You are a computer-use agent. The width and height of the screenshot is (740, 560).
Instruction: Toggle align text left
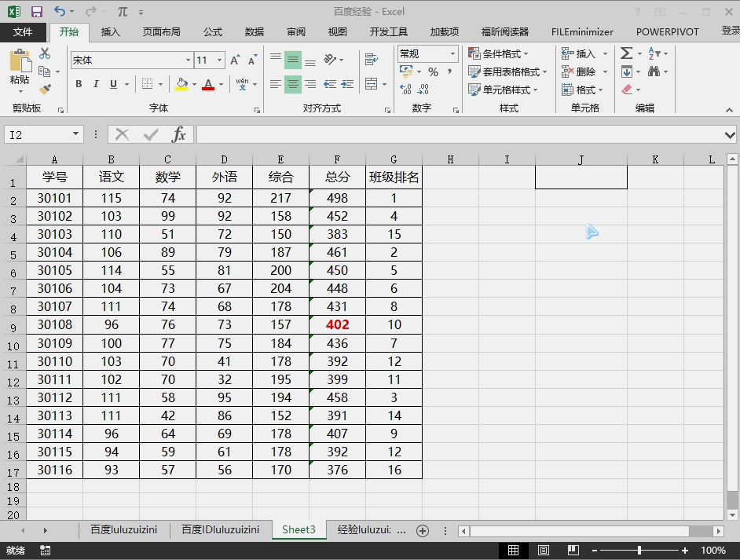point(276,85)
